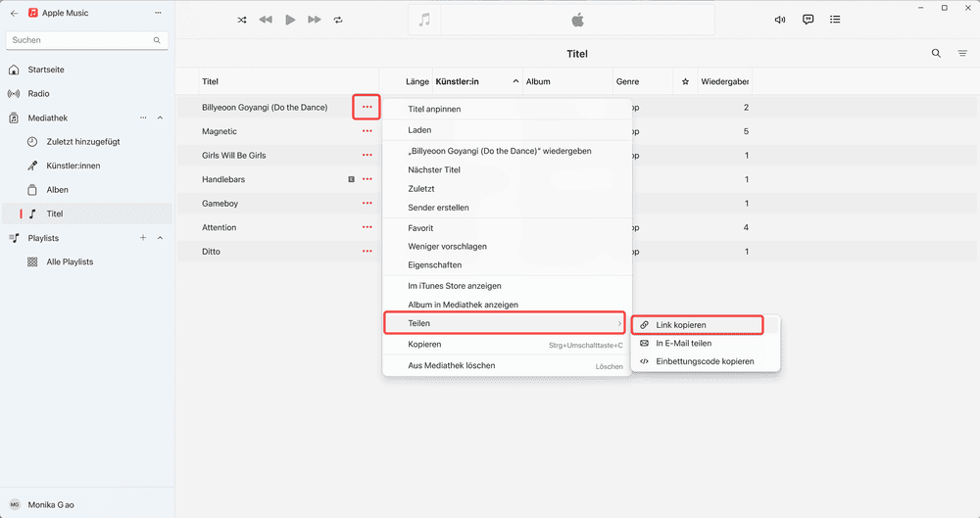The image size is (980, 518).
Task: Sort by Länge column header
Action: (416, 82)
